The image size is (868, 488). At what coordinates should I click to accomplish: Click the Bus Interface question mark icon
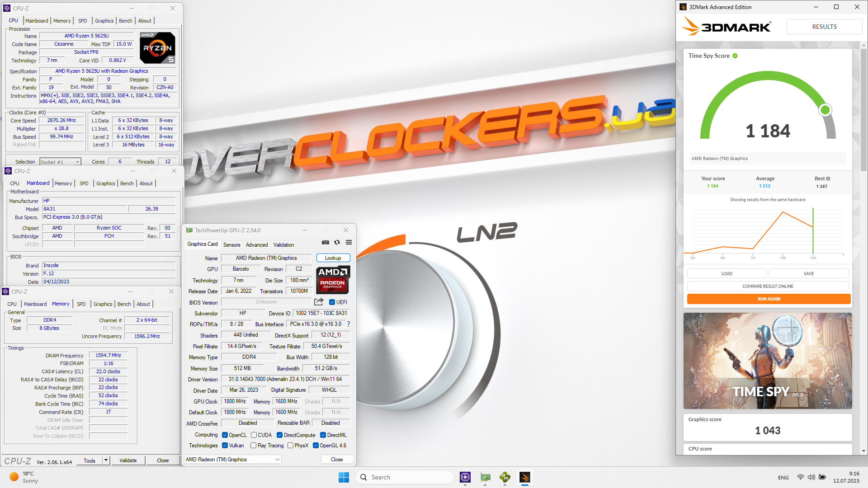(349, 324)
